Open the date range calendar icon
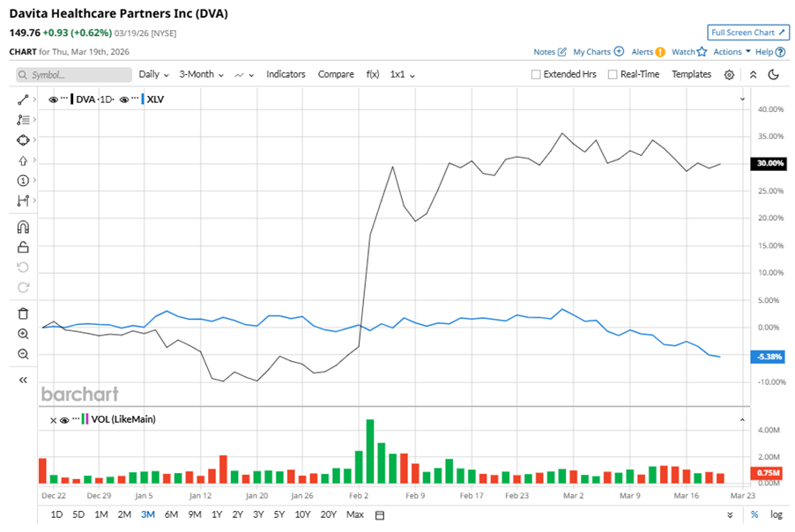This screenshot has width=795, height=532. (379, 514)
